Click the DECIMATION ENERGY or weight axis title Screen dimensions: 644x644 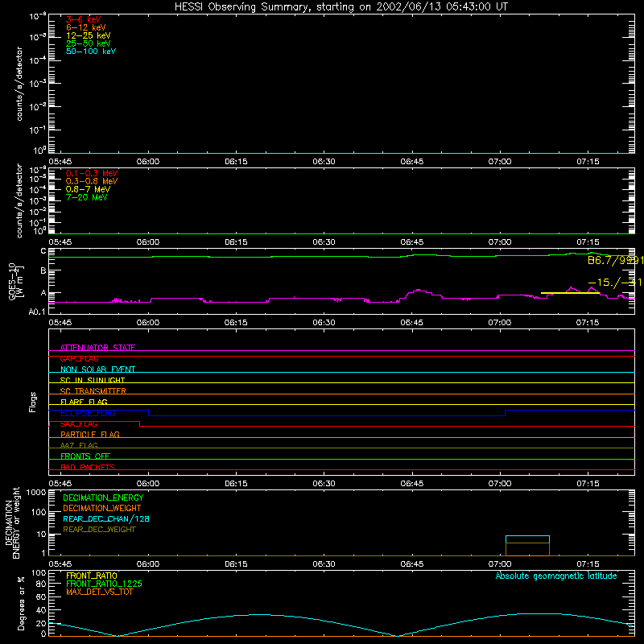click(12, 522)
